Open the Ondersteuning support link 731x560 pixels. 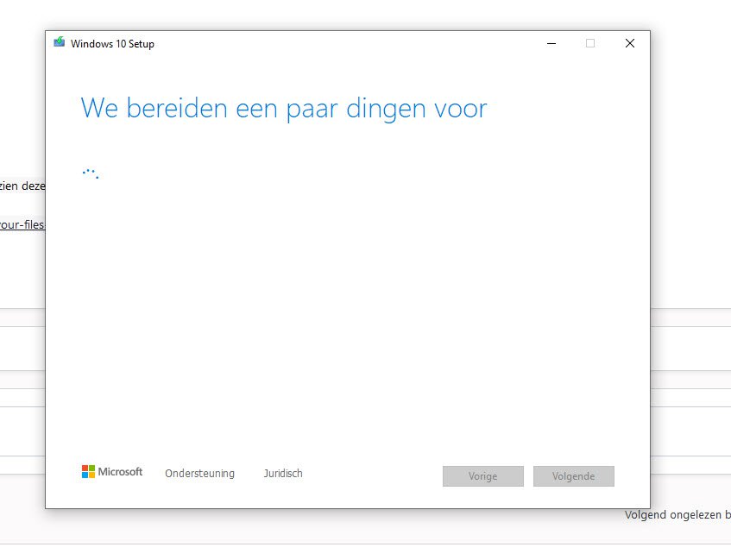tap(199, 473)
